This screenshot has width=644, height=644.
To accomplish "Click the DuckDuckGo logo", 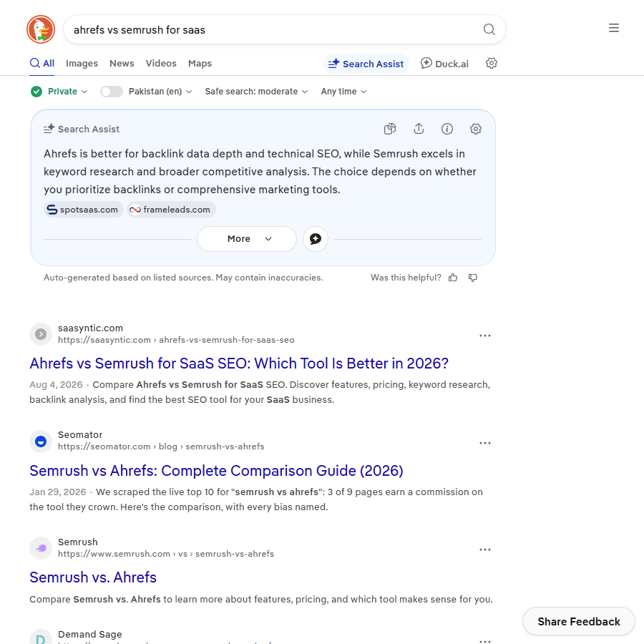I will (x=41, y=29).
